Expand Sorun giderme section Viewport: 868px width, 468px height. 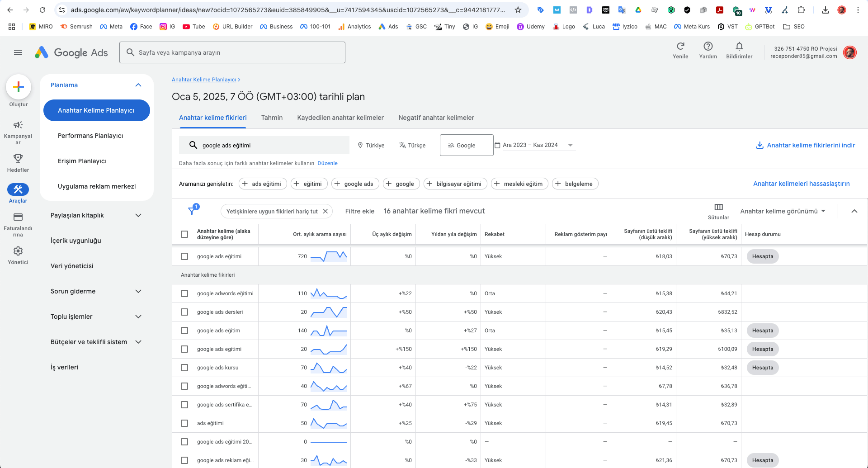pyautogui.click(x=138, y=291)
